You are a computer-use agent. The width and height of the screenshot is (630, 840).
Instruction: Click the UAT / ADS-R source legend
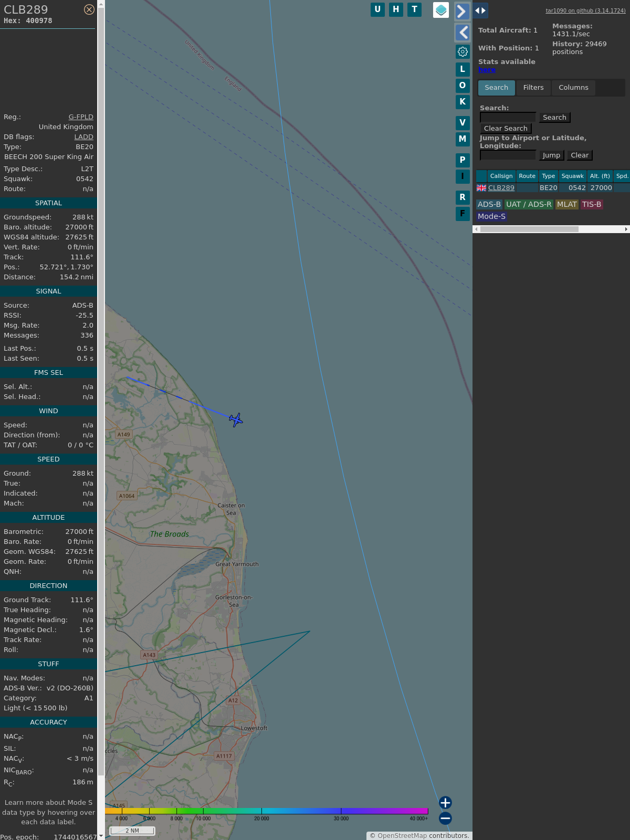click(529, 205)
